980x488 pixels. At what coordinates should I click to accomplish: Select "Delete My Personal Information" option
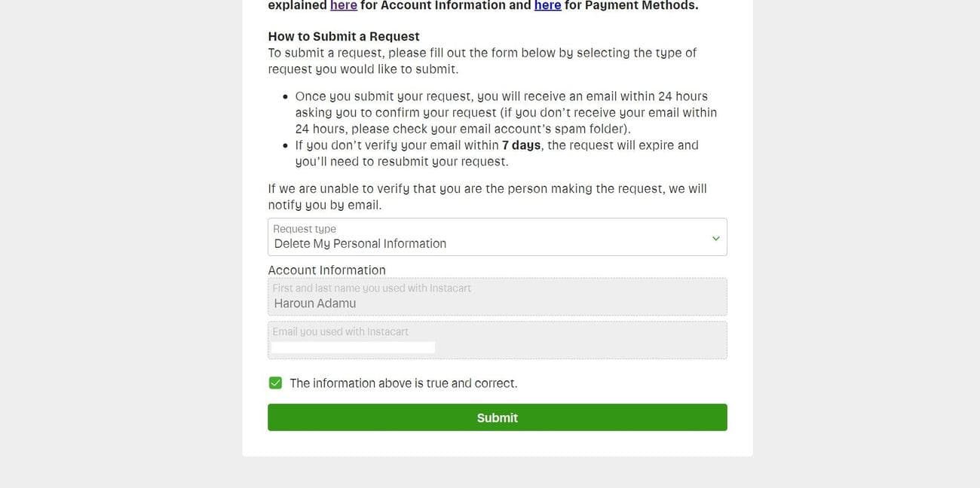point(360,242)
